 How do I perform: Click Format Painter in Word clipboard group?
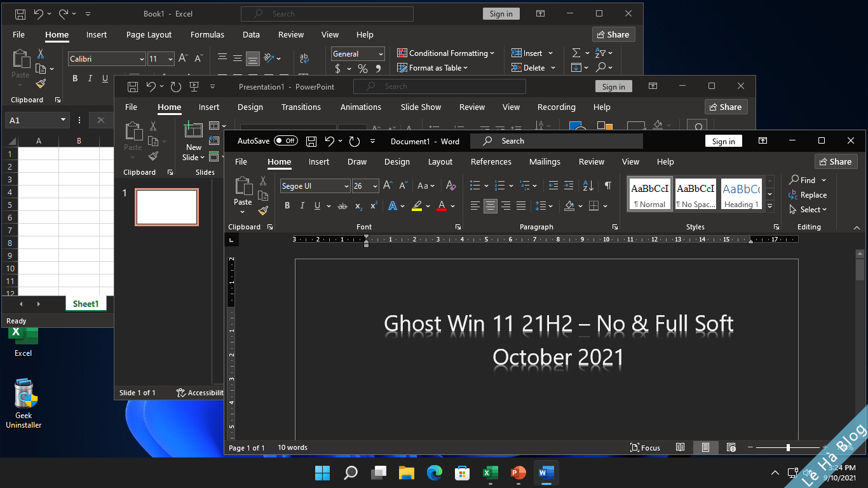pos(263,210)
